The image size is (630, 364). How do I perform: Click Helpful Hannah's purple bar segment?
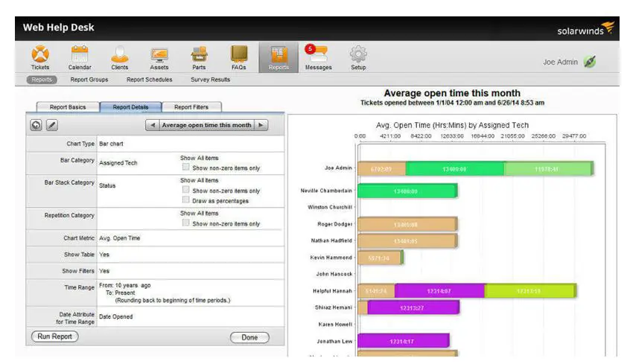click(x=439, y=291)
